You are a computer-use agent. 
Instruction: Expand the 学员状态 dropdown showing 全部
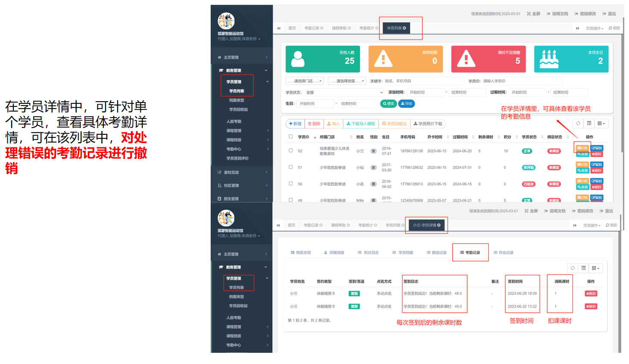343,93
